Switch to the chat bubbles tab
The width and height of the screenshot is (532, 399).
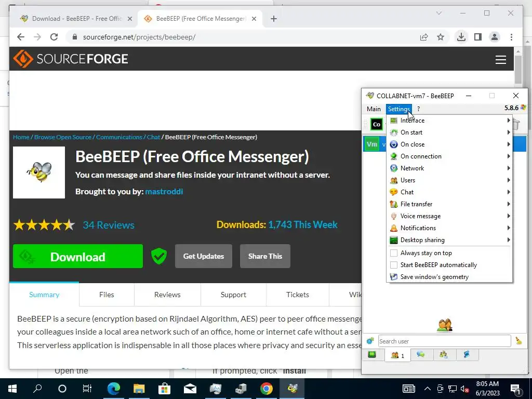click(421, 354)
